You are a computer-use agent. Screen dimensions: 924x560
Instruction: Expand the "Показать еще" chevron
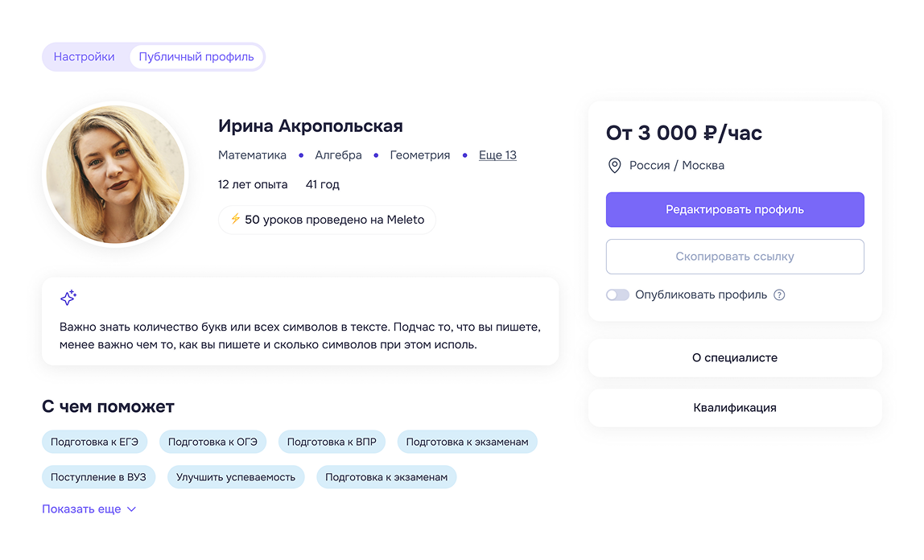point(132,509)
